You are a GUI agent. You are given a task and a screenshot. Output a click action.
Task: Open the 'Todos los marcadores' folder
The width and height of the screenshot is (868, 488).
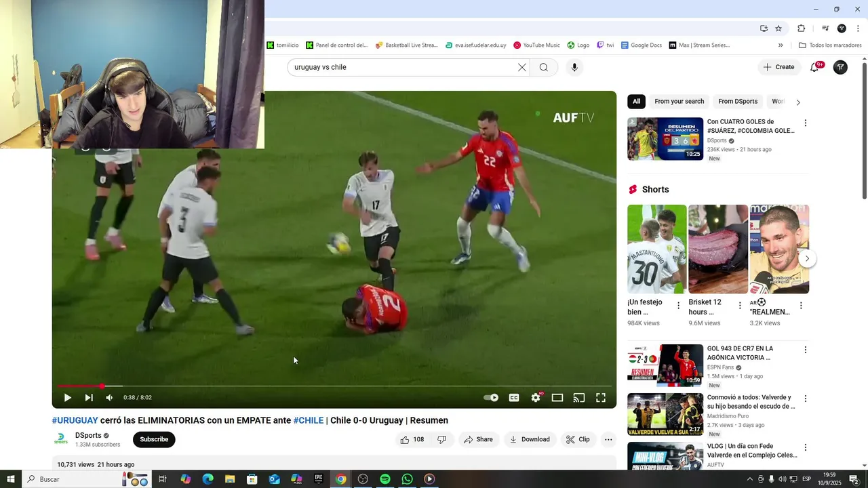[830, 45]
